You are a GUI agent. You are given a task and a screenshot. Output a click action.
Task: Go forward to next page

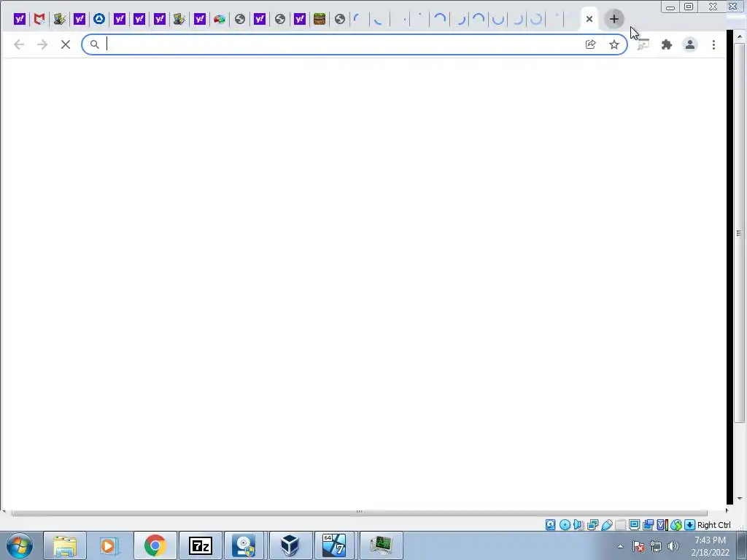pos(42,44)
